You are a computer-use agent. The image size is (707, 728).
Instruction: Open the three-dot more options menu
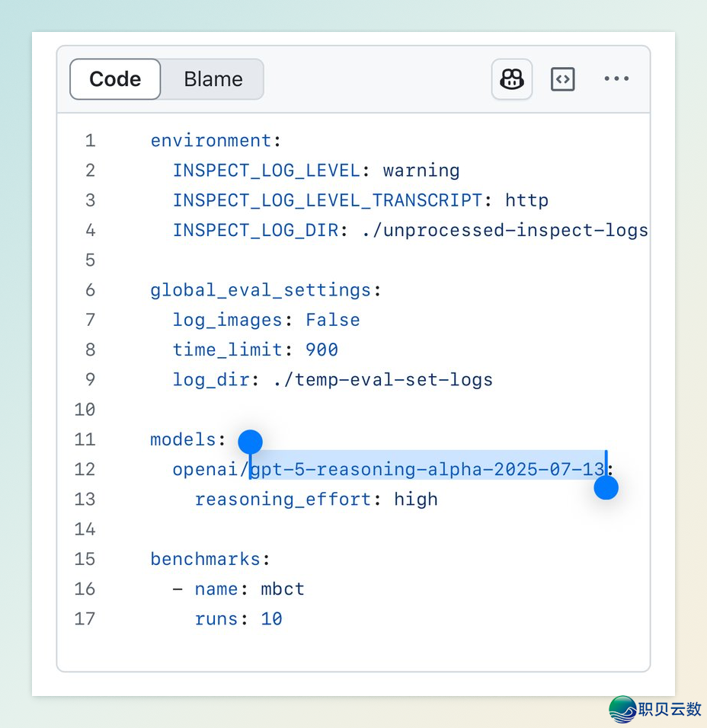coord(616,78)
